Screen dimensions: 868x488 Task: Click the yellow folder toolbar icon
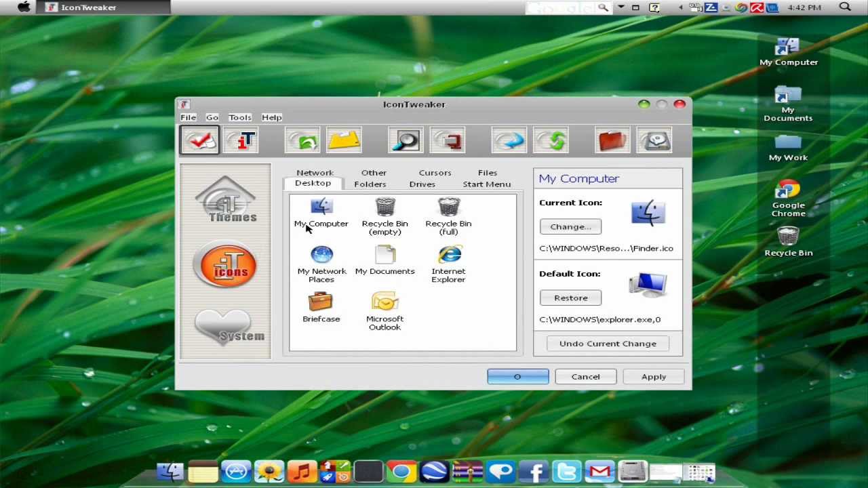click(344, 140)
